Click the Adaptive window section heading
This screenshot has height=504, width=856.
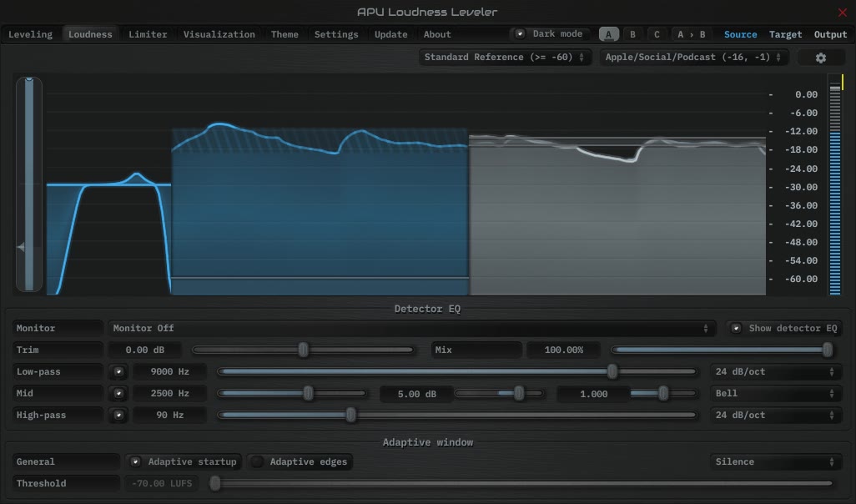click(428, 442)
